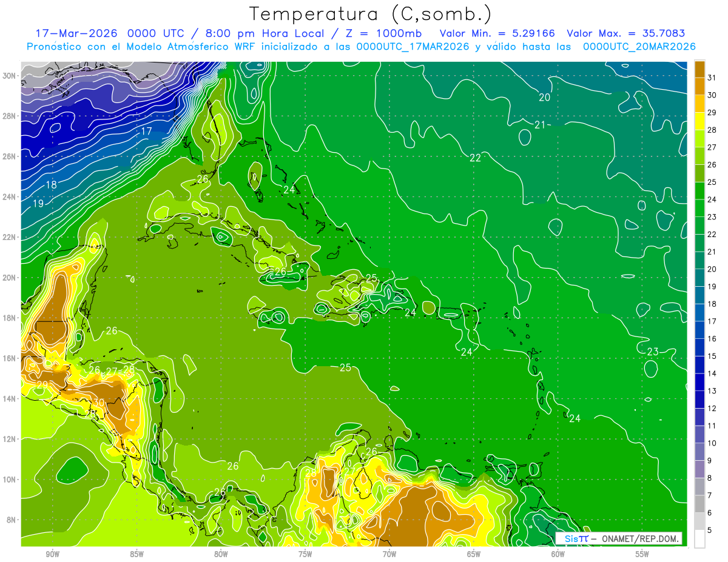Click the 'ONAMET/REP.DOM.' credit label
728x562 pixels.
(x=642, y=538)
